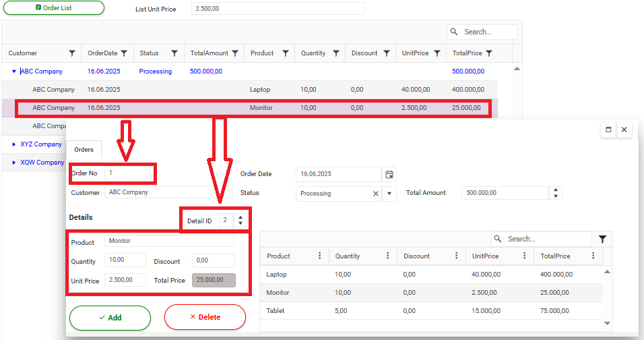Increase Detail ID with up arrow
This screenshot has height=340, width=644.
coord(240,217)
